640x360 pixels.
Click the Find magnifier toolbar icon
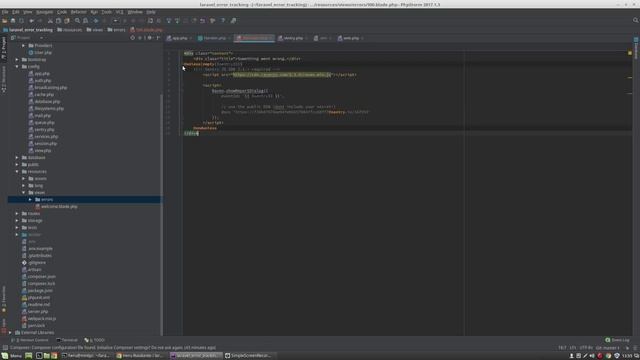[77, 20]
